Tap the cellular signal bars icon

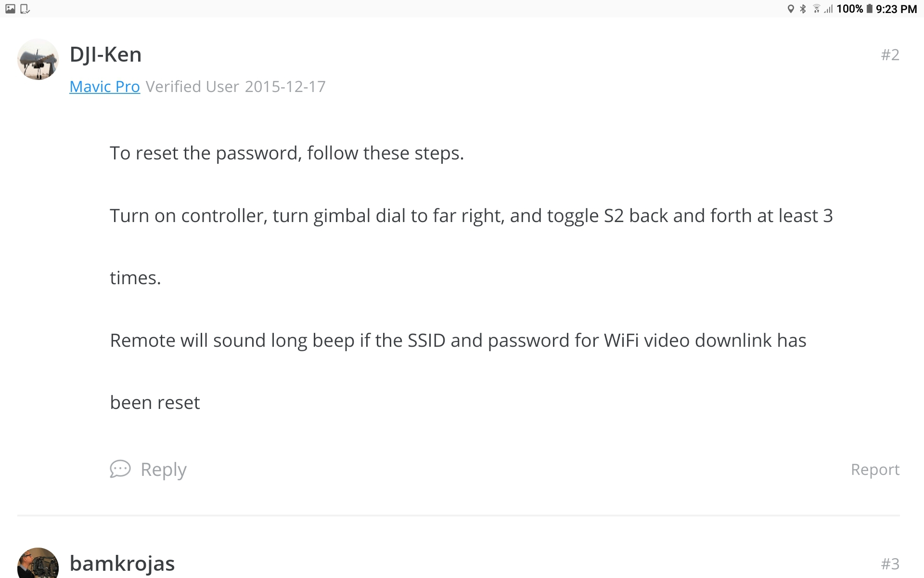(828, 9)
